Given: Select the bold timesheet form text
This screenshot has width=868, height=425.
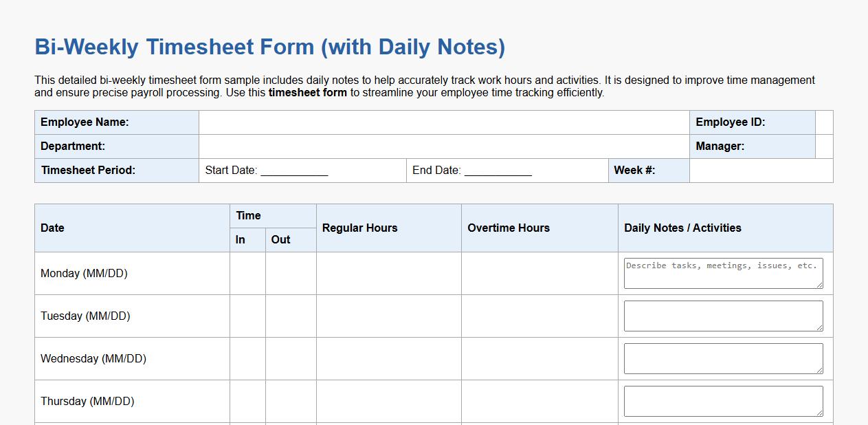Looking at the screenshot, I should coord(308,92).
